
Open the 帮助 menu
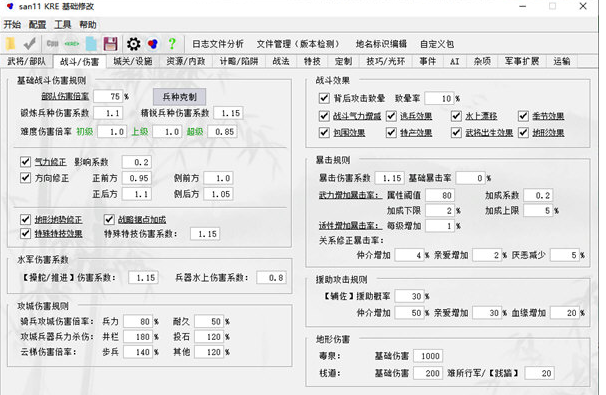coord(88,25)
